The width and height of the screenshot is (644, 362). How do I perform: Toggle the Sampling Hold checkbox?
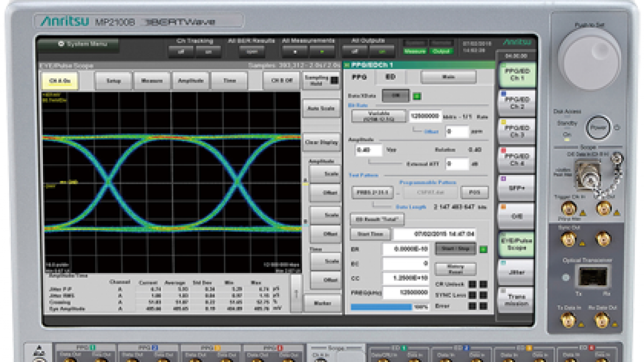click(334, 81)
